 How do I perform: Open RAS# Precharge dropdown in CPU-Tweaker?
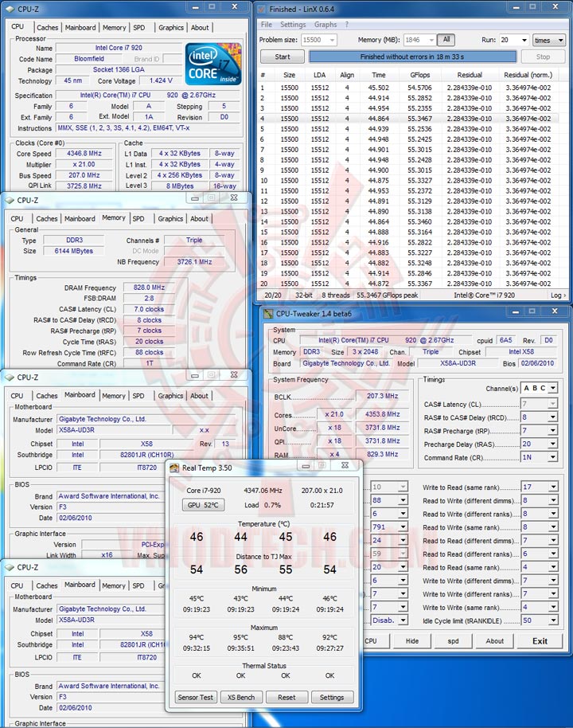[552, 431]
